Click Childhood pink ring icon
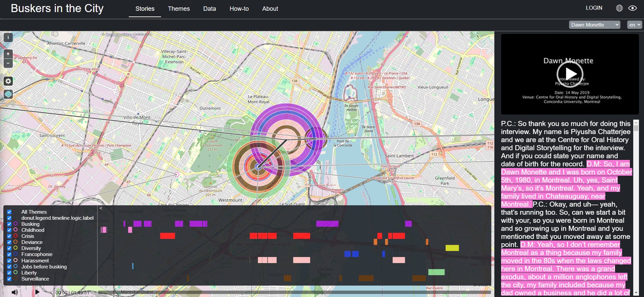This screenshot has width=644, height=297. [x=15, y=230]
